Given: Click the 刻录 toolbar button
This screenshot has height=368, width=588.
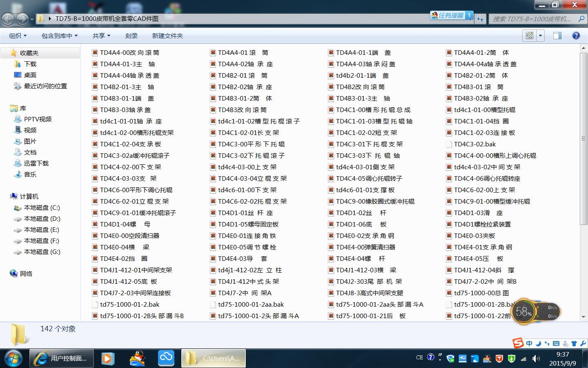Looking at the screenshot, I should (131, 36).
